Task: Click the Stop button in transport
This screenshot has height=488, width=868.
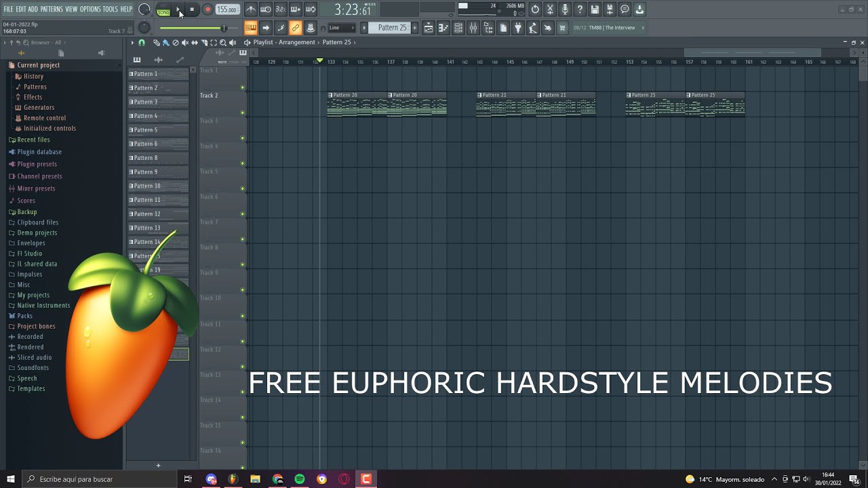Action: [193, 9]
